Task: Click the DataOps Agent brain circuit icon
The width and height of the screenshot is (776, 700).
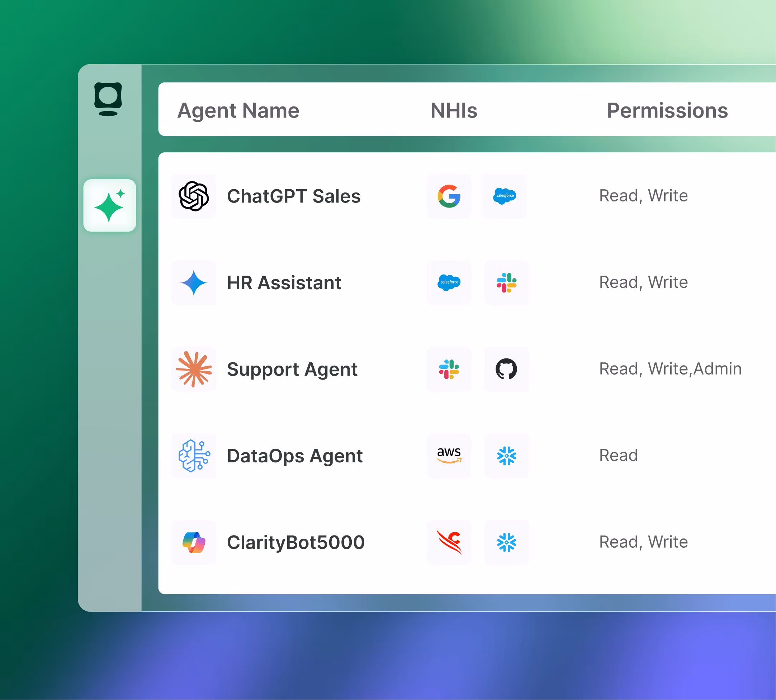Action: [x=194, y=456]
